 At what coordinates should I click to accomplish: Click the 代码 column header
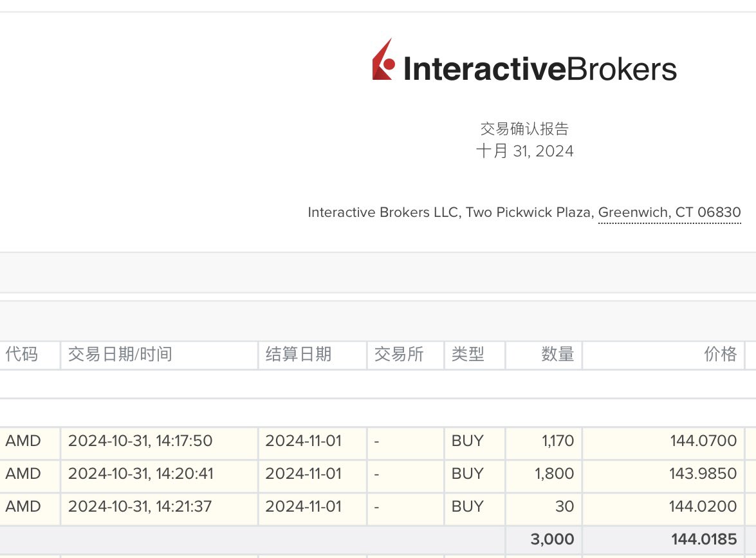coord(22,355)
